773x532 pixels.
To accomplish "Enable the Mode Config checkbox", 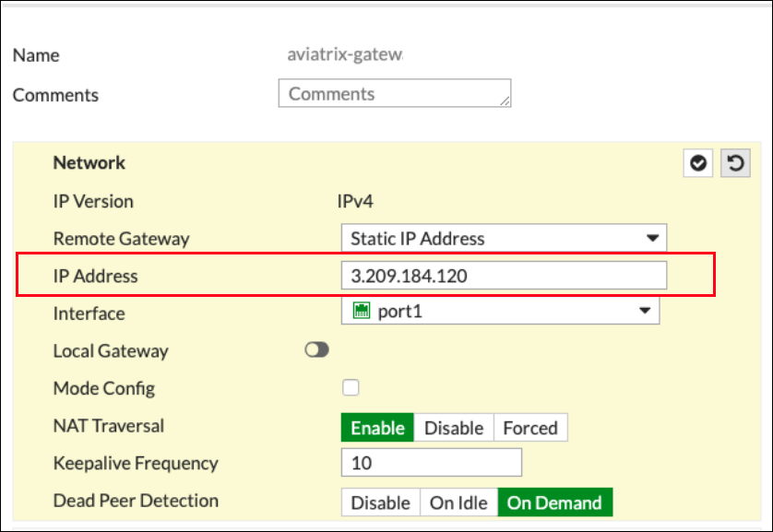I will pyautogui.click(x=351, y=387).
